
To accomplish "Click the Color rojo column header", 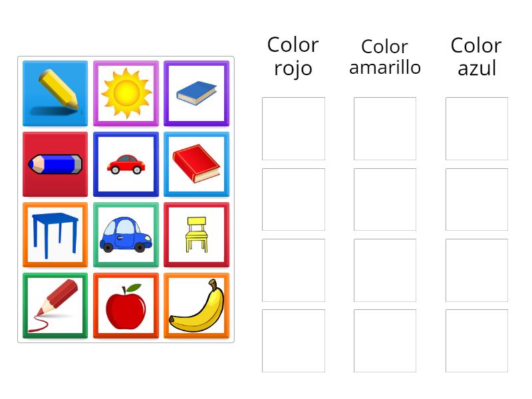I will 293,56.
